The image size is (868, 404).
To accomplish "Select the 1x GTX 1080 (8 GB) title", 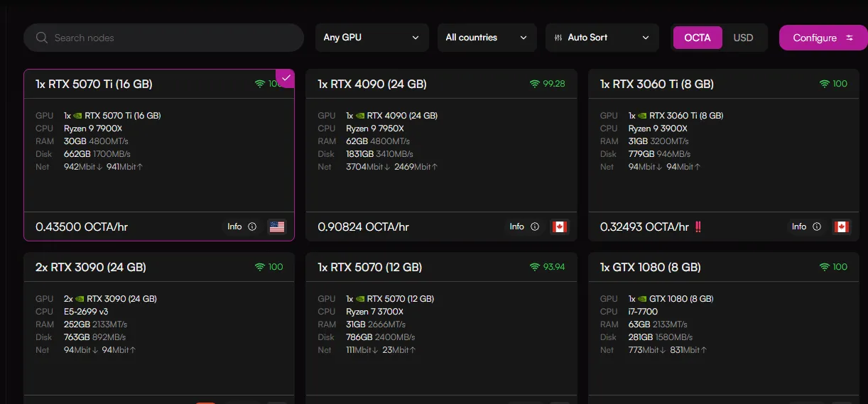I will coord(650,267).
